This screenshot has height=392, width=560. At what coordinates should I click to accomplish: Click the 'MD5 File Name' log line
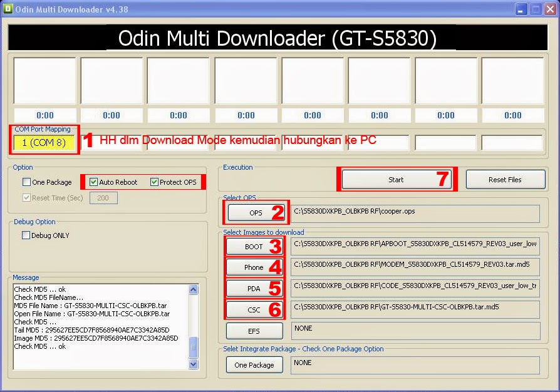90,306
